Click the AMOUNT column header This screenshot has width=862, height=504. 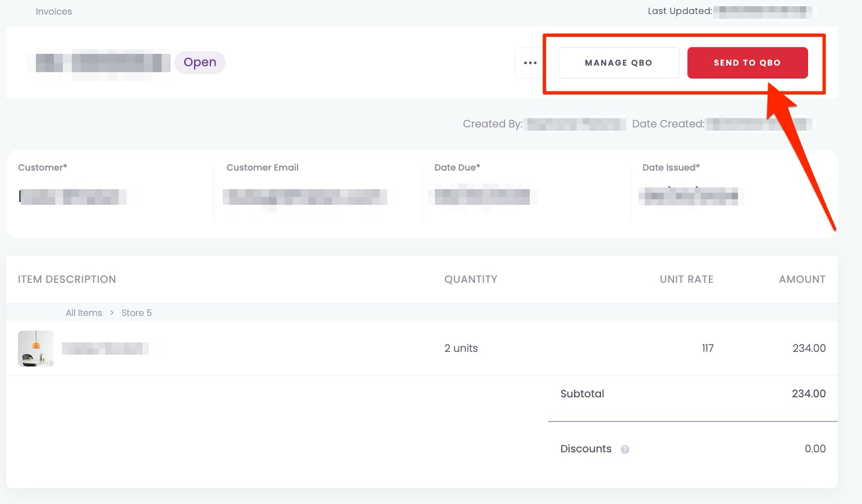pyautogui.click(x=802, y=279)
